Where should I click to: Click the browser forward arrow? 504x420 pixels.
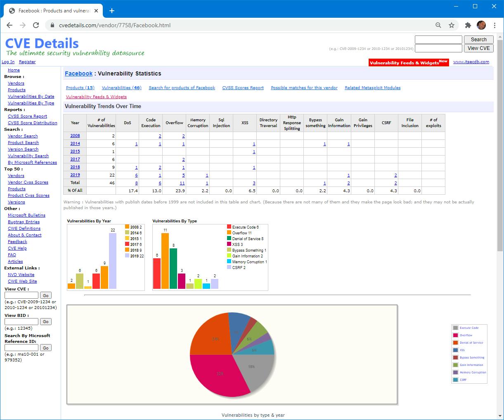pyautogui.click(x=23, y=25)
